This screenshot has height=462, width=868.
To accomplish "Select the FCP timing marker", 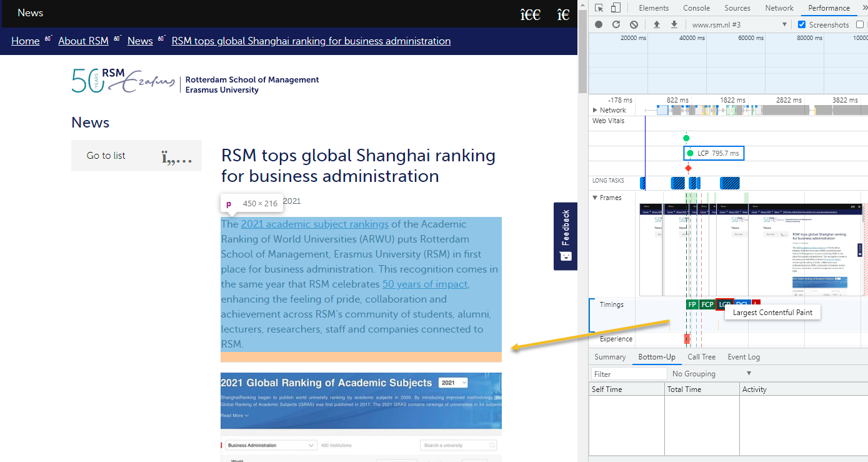I will pos(707,304).
